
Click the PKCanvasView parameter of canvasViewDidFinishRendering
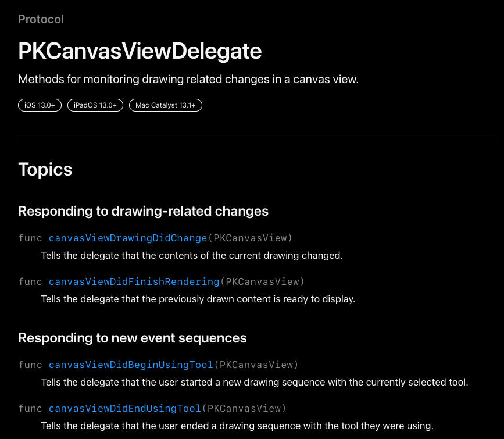262,282
